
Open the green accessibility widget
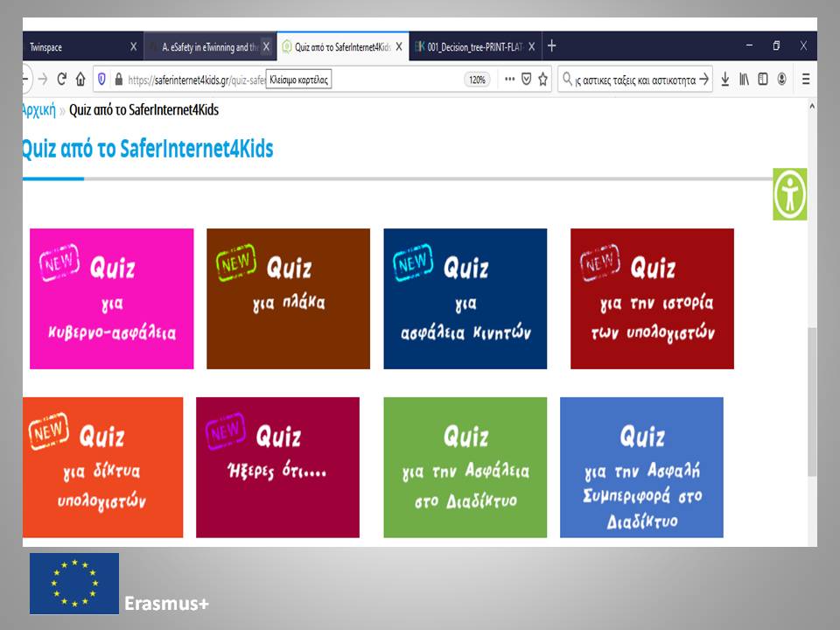(x=789, y=194)
